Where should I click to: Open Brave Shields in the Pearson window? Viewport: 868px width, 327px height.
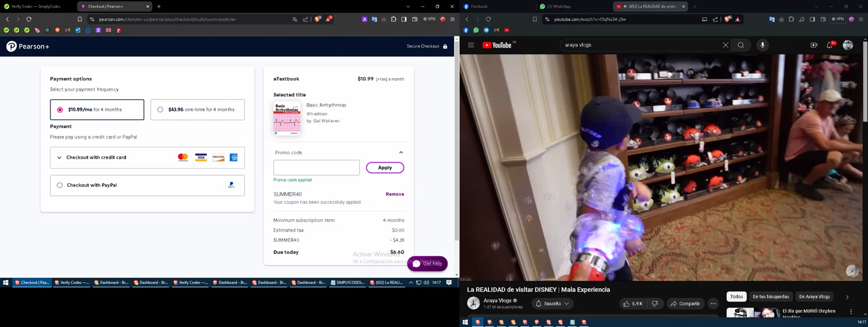(318, 19)
